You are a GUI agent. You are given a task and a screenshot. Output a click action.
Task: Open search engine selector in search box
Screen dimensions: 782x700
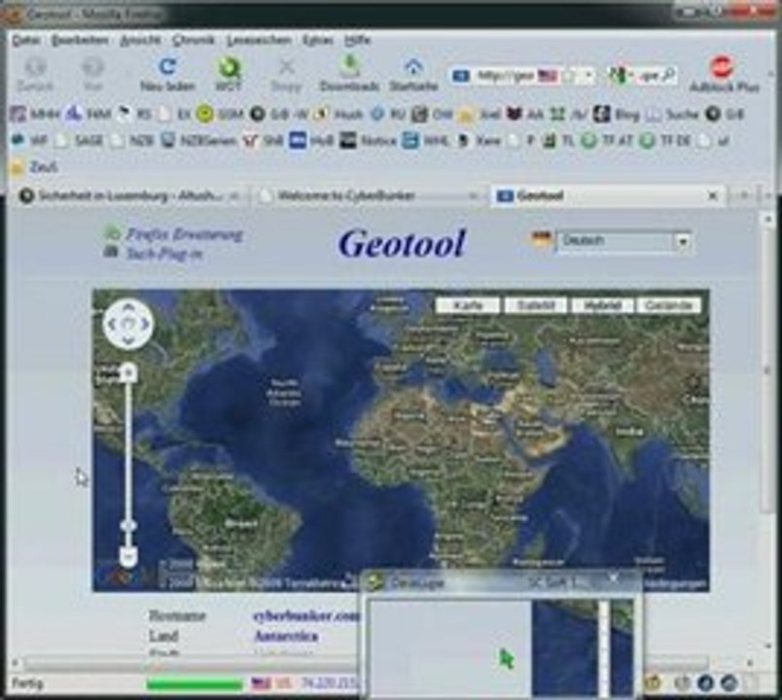click(x=620, y=75)
